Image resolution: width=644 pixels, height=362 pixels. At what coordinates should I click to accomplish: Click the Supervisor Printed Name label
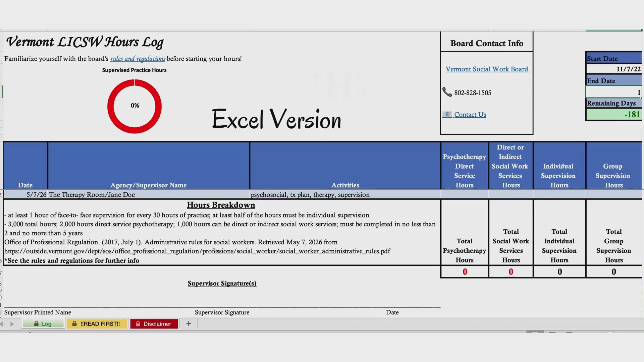point(38,312)
